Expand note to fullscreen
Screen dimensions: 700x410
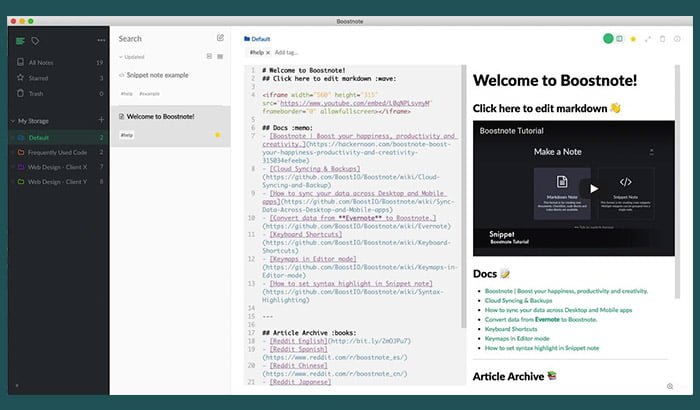tap(647, 39)
